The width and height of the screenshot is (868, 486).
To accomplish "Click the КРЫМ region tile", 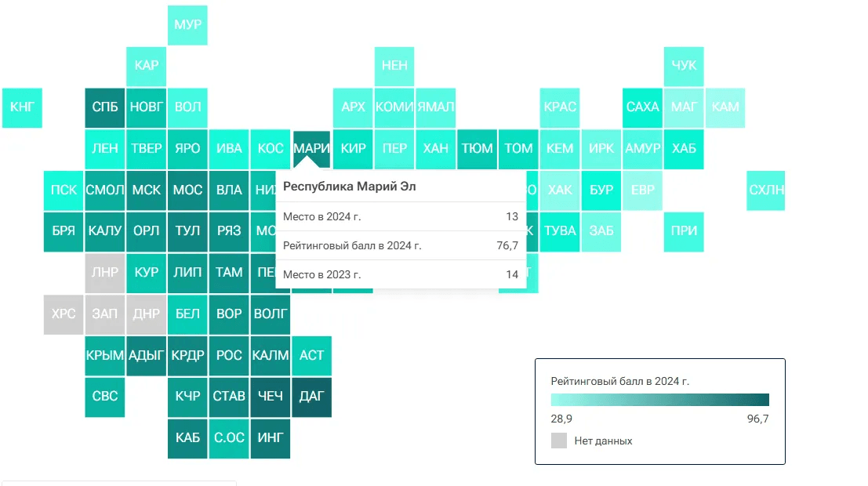I will click(x=105, y=355).
